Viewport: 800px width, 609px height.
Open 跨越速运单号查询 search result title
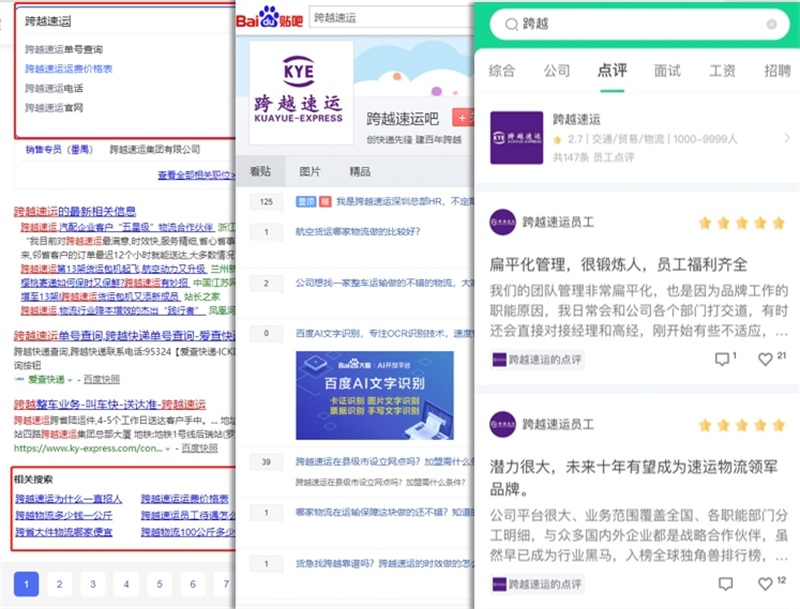pyautogui.click(x=124, y=335)
